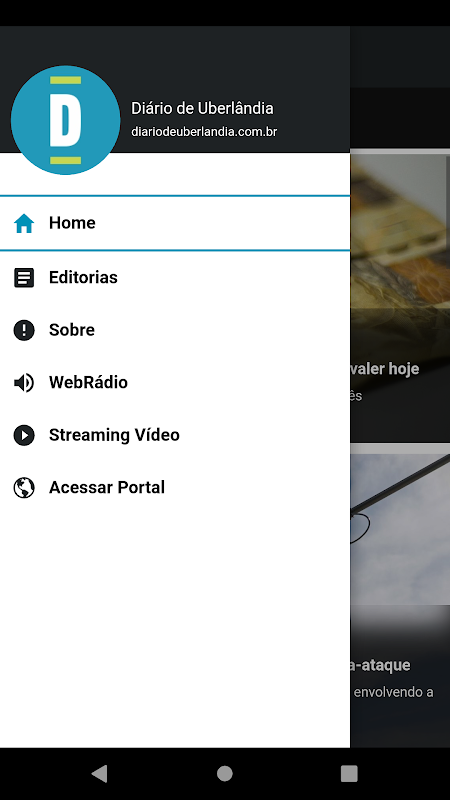Click the Diário de Uberlândia title
This screenshot has height=800, width=450.
click(x=202, y=108)
